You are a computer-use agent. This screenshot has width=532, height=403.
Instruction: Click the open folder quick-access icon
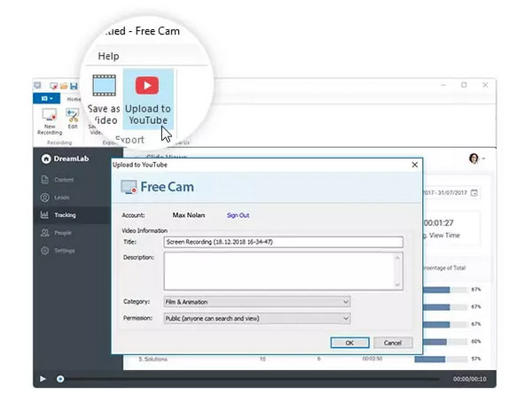coord(64,86)
